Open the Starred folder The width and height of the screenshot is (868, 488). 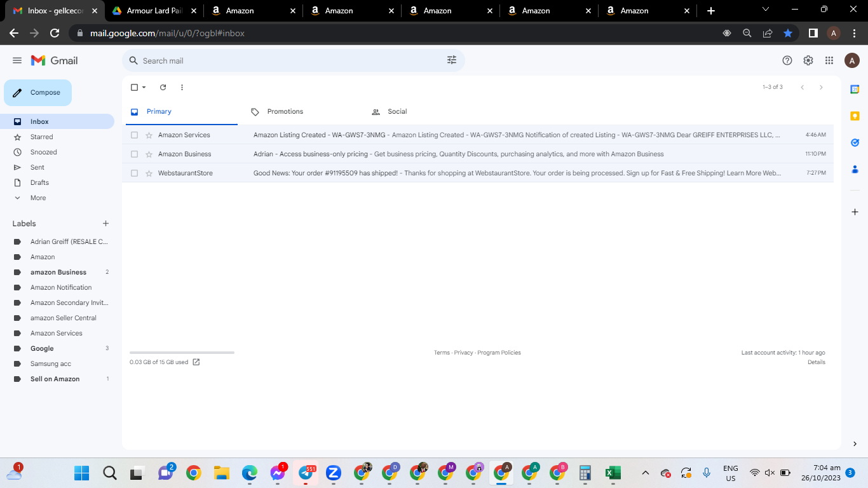click(x=57, y=137)
